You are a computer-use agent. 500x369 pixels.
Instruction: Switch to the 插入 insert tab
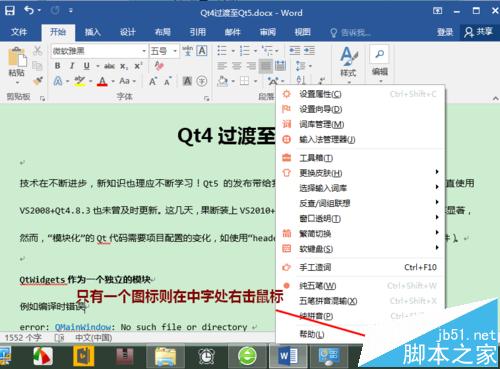coord(92,32)
